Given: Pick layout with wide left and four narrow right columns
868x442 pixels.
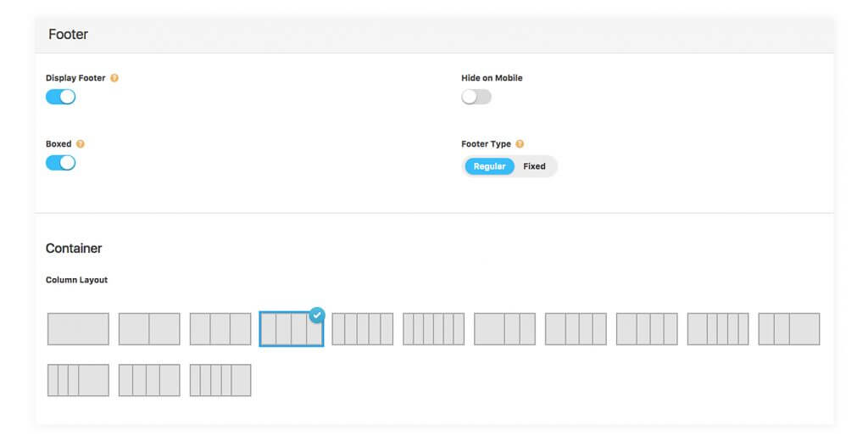Looking at the screenshot, I should click(x=719, y=329).
